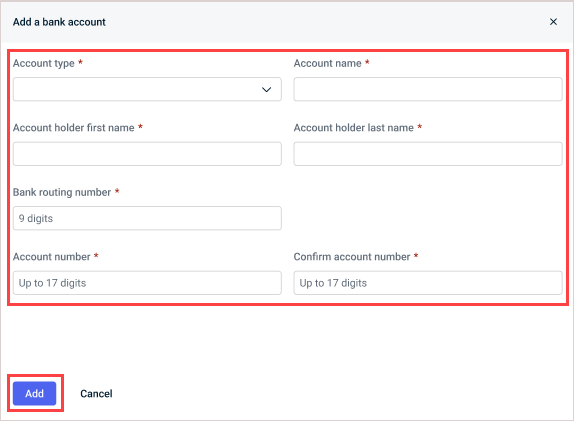Expand the Account type chevron arrow
Image resolution: width=574 pixels, height=421 pixels.
pos(266,89)
